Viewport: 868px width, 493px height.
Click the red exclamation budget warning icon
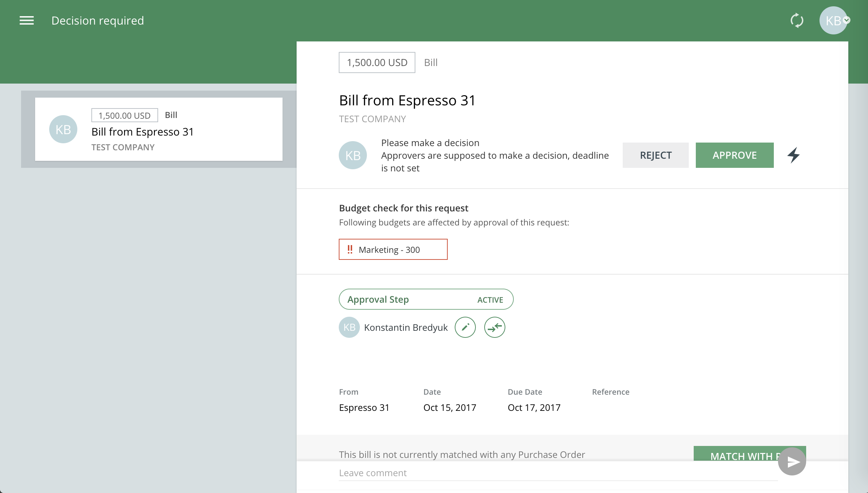pos(350,249)
